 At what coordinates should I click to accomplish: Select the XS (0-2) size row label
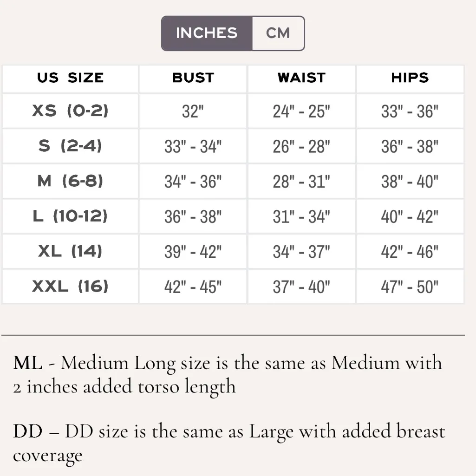(x=71, y=111)
